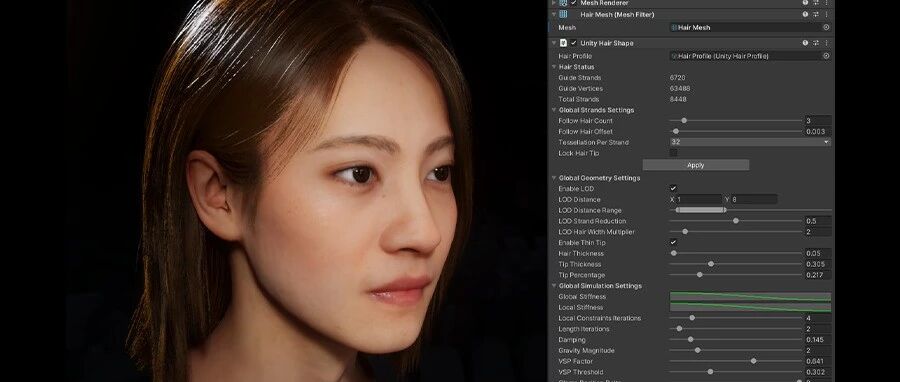Open Tessellation Per Strand dropdown
The width and height of the screenshot is (900, 382).
pyautogui.click(x=750, y=142)
